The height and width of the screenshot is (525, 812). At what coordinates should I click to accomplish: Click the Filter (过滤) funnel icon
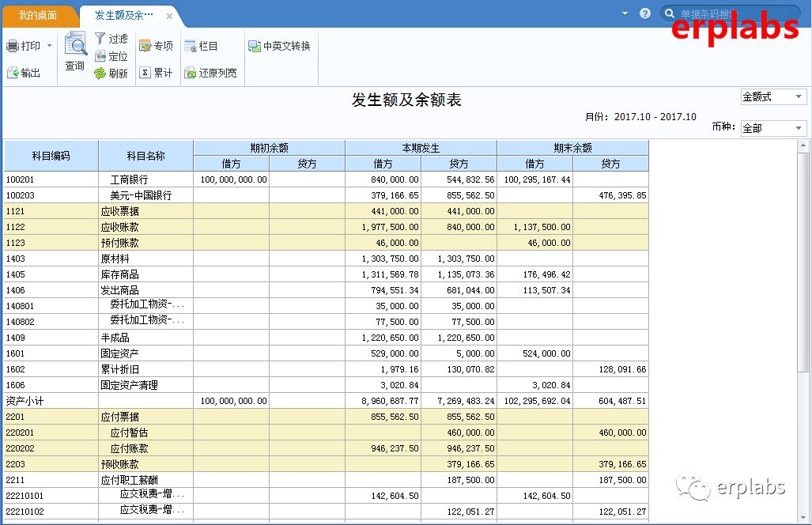(100, 38)
